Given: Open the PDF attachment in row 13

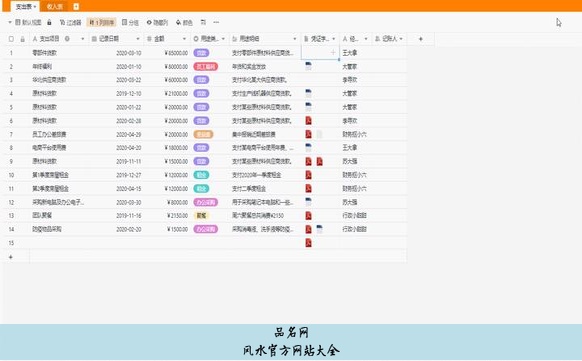Looking at the screenshot, I should (308, 216).
